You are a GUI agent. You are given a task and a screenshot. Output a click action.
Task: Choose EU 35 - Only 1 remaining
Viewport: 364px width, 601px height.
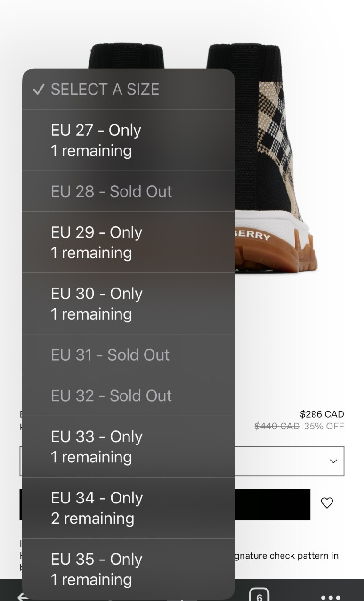[x=128, y=569]
